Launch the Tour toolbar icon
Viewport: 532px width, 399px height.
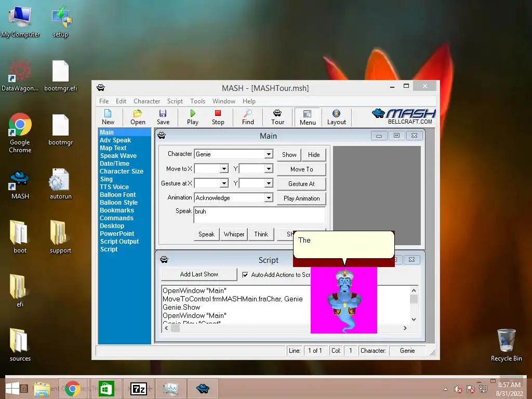(277, 117)
